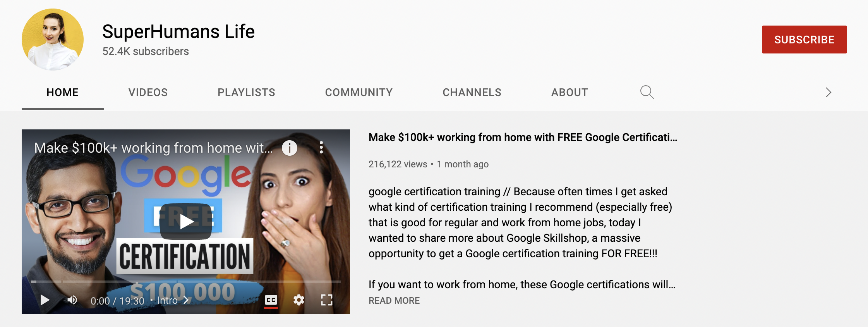Open player settings gear icon
The width and height of the screenshot is (868, 327).
(x=298, y=300)
